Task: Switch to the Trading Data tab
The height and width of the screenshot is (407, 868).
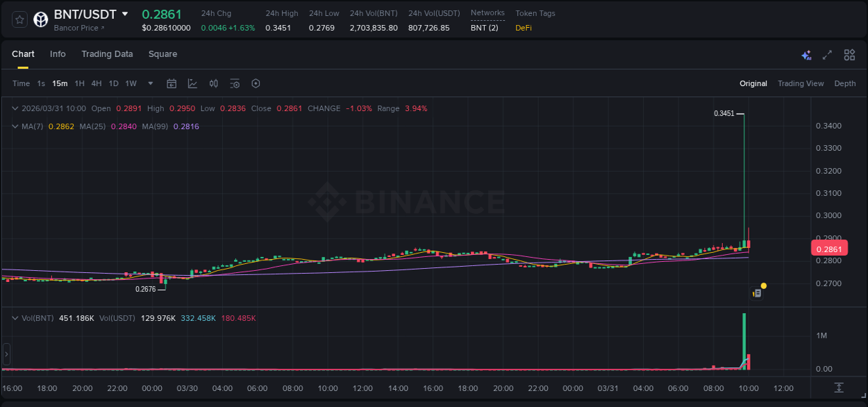Action: click(x=107, y=53)
